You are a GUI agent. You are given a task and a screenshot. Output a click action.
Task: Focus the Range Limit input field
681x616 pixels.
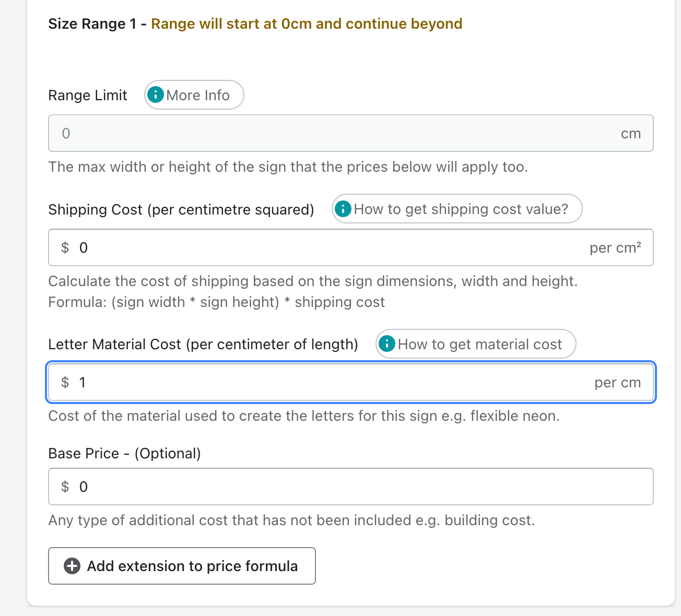[x=334, y=134]
